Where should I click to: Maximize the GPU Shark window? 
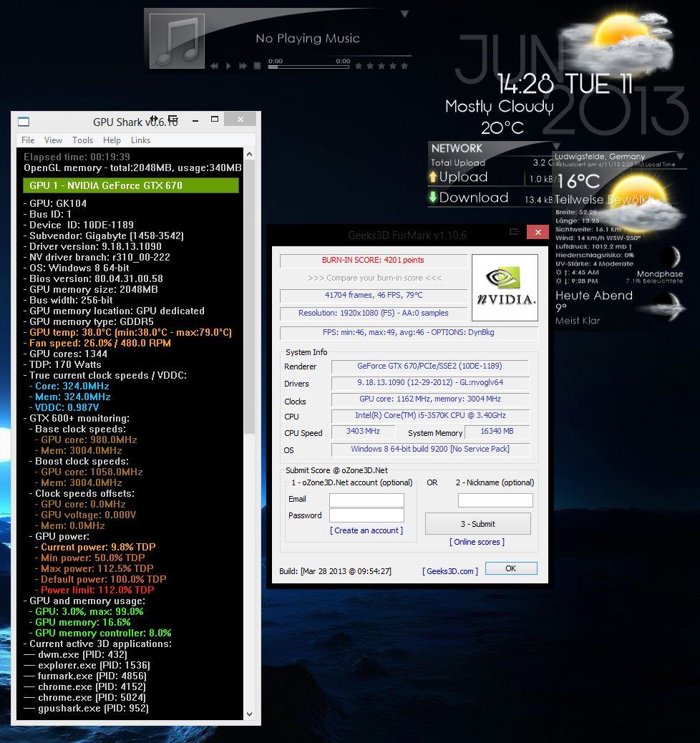[x=215, y=120]
